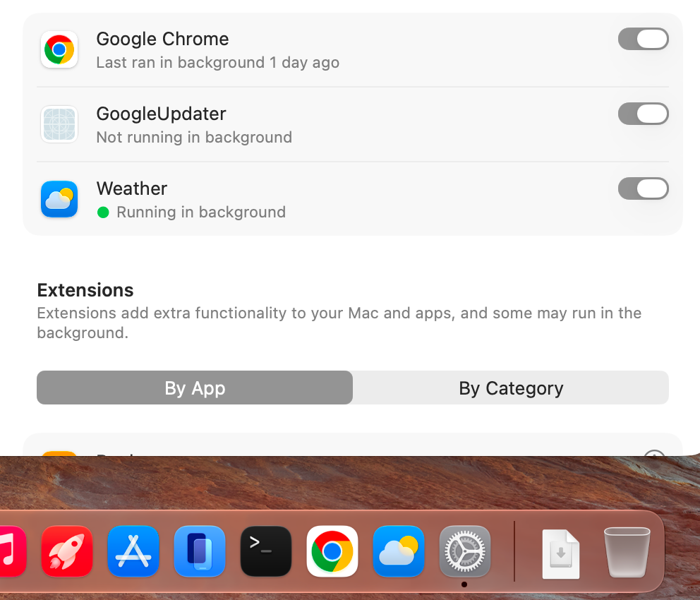The width and height of the screenshot is (700, 600).
Task: Disable Weather background activity switch
Action: [x=644, y=188]
